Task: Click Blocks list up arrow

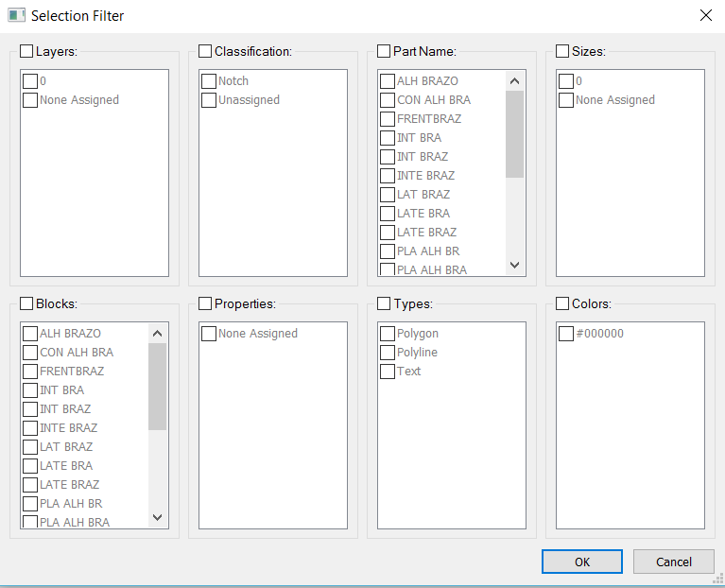Action: (157, 334)
